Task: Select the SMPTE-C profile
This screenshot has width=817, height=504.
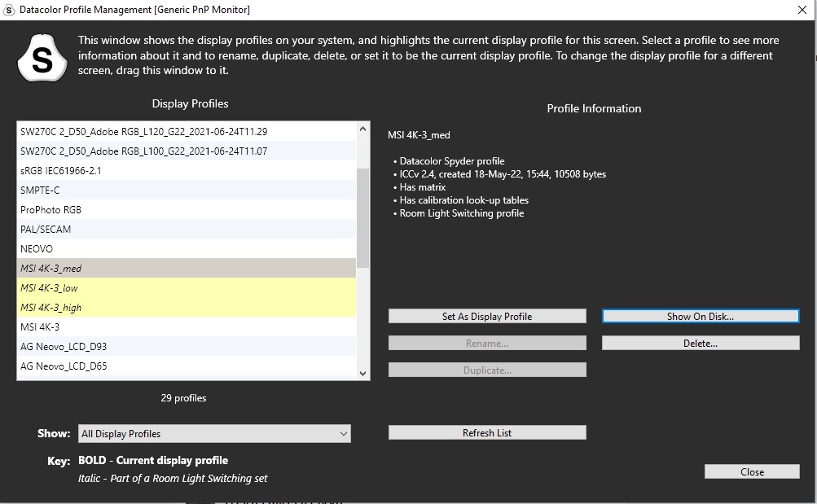Action: [187, 190]
